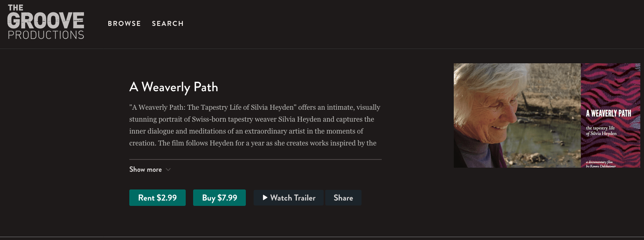Rent the film for $2.99
Screen dimensions: 644x240
tap(157, 198)
